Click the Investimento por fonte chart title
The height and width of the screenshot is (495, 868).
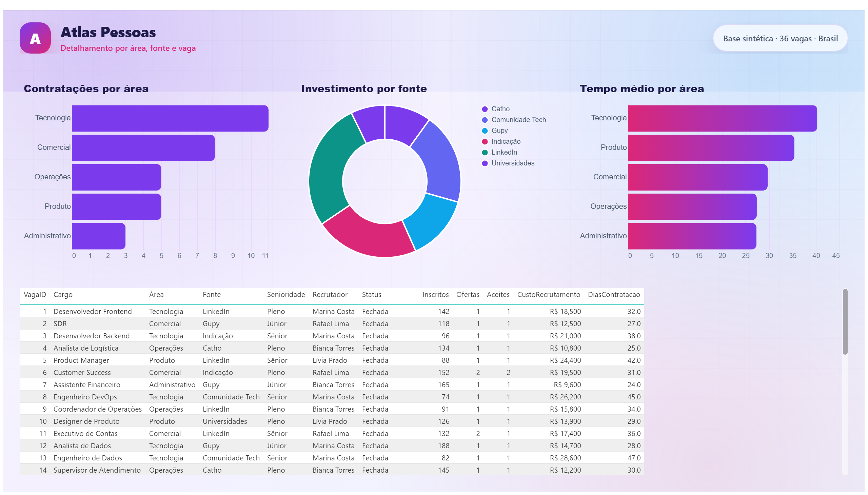click(x=364, y=89)
